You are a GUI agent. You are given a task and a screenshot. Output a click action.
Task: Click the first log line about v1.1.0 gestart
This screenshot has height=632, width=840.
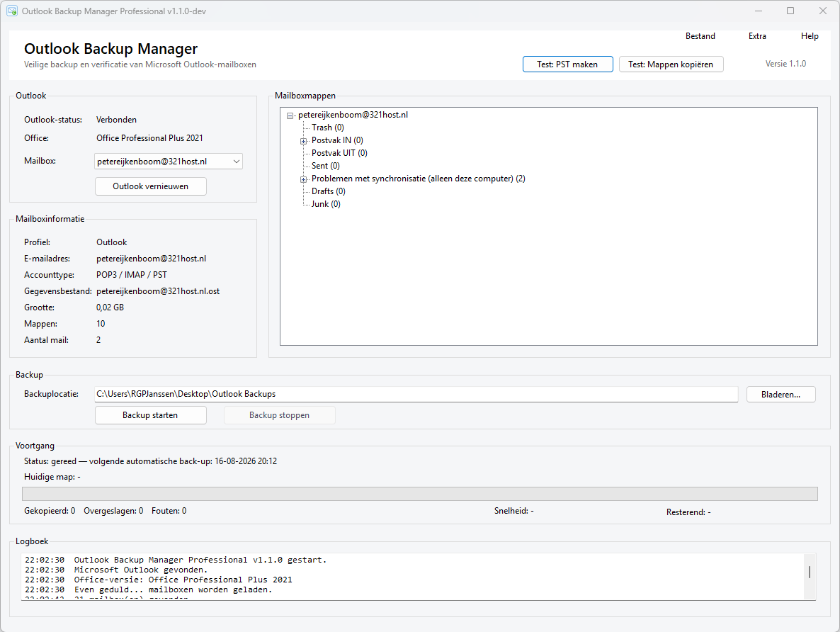tap(200, 560)
